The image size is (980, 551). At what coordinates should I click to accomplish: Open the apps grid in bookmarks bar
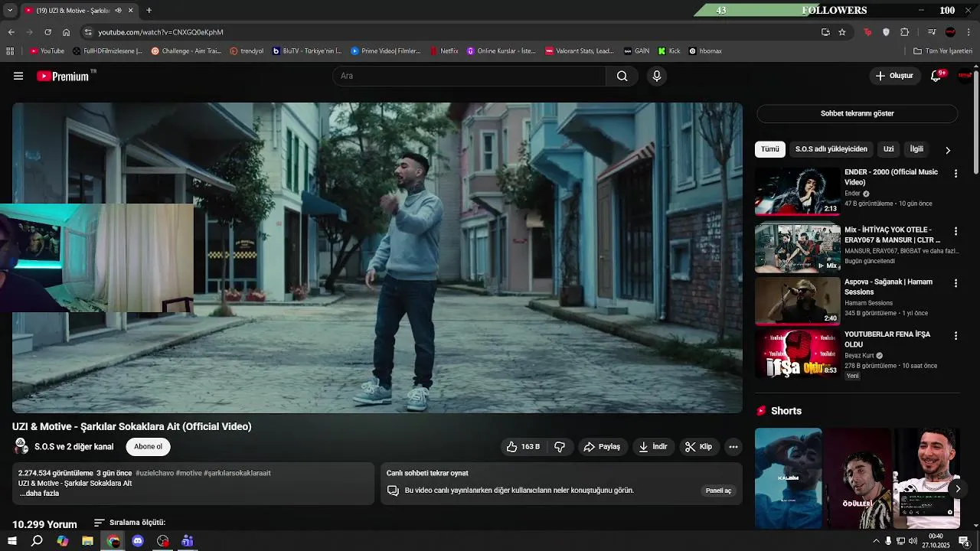(10, 51)
